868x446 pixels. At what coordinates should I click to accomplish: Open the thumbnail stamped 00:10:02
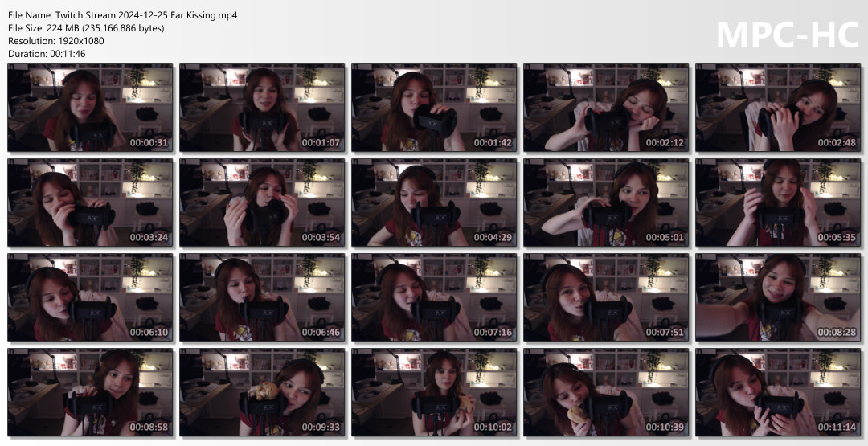434,392
